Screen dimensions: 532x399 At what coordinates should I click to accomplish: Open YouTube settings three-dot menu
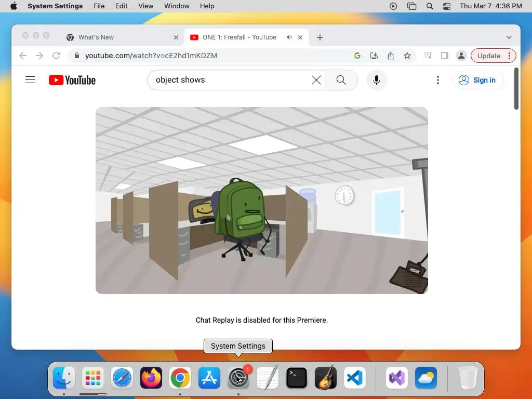[x=437, y=80]
